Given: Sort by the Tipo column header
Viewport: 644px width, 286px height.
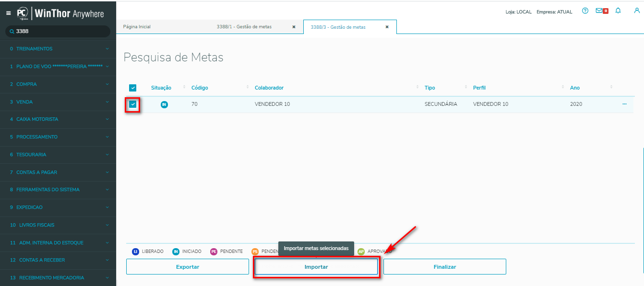Looking at the screenshot, I should click(x=430, y=88).
